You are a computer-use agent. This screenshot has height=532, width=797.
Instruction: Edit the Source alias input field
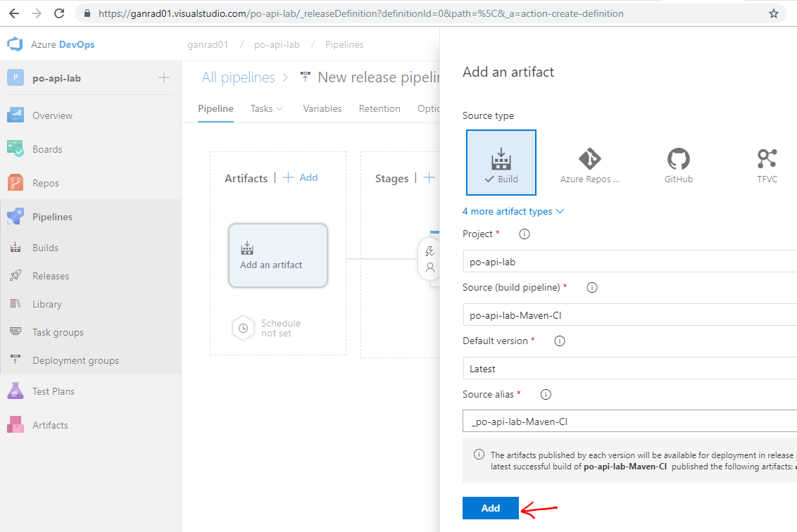(629, 422)
